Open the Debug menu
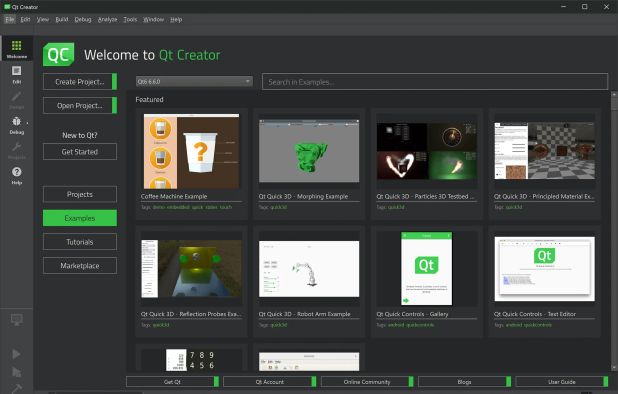618x394 pixels. coord(83,19)
